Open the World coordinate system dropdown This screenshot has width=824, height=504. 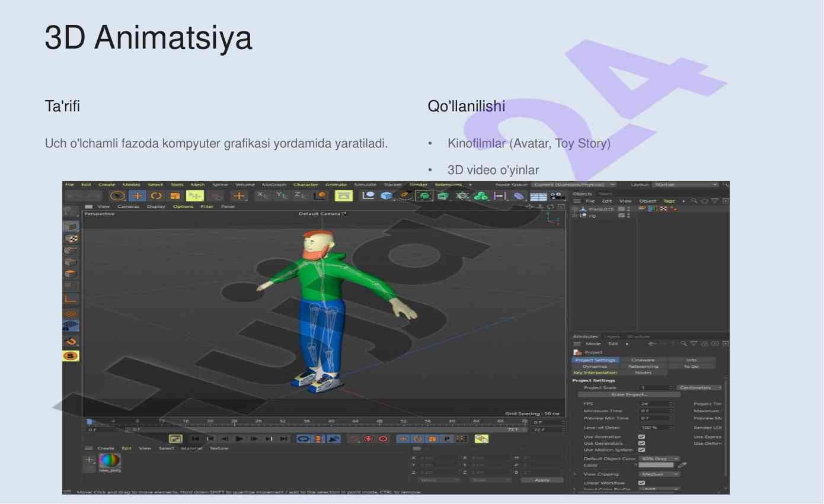pyautogui.click(x=439, y=480)
